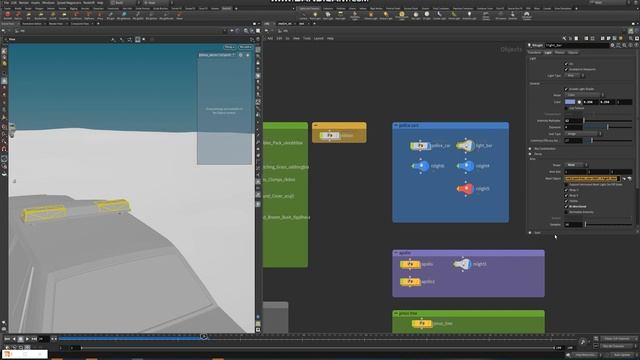This screenshot has width=640, height=360.
Task: Select the pinus_tree geometry node
Action: [422, 323]
